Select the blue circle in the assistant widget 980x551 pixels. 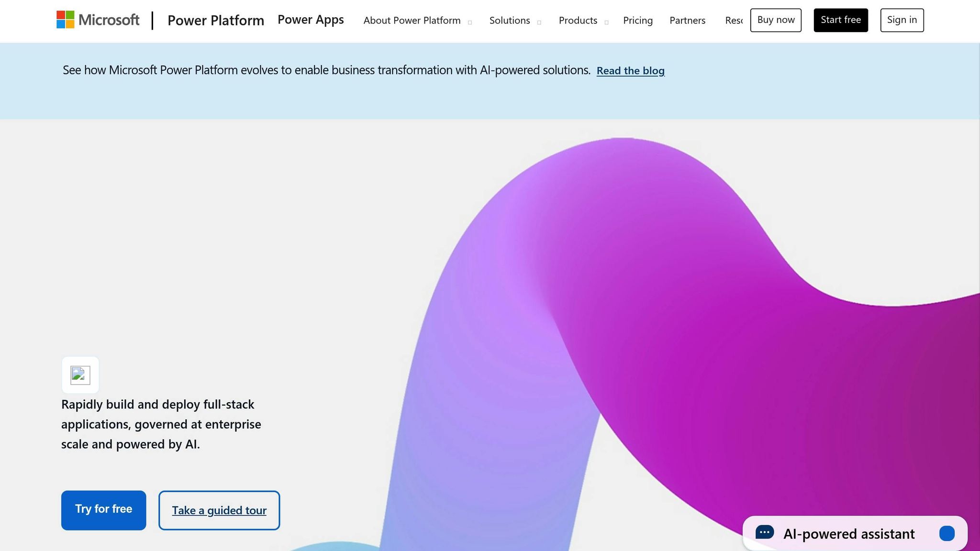click(x=948, y=533)
